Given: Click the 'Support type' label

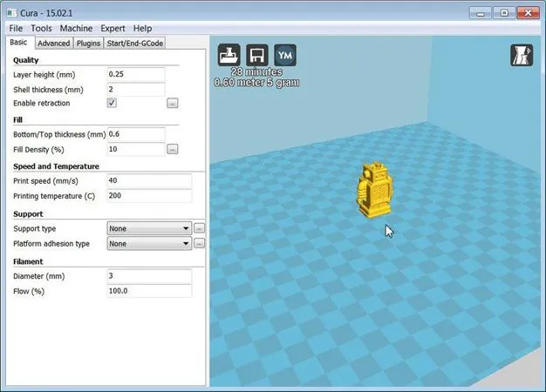Looking at the screenshot, I should tap(35, 229).
